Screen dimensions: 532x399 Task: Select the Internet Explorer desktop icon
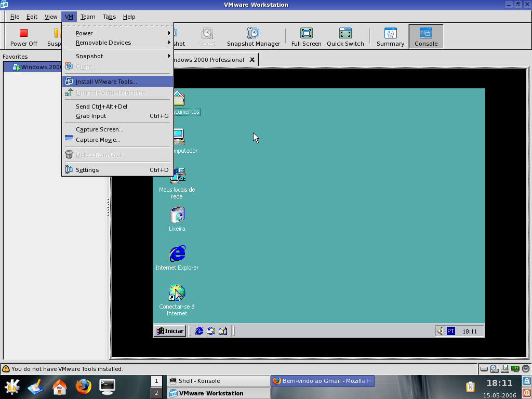pos(177,258)
